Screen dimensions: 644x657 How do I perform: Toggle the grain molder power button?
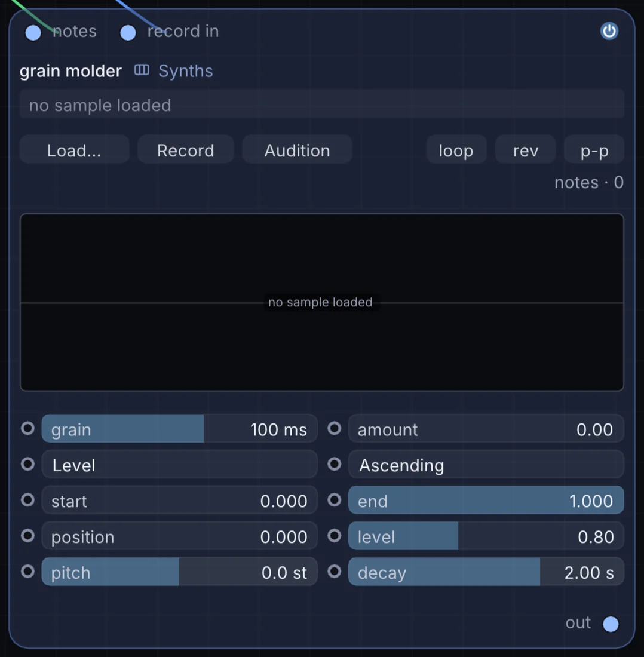(609, 31)
